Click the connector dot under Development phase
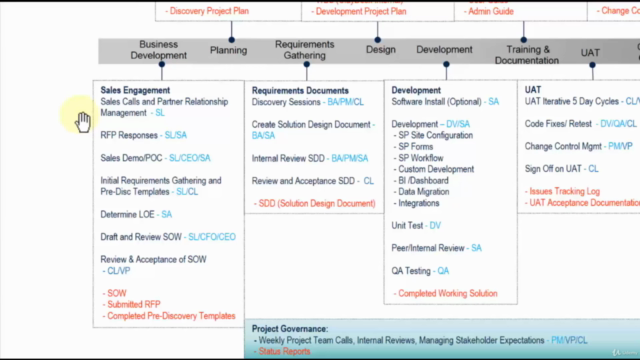Viewport: 640px width, 360px height. (x=446, y=64)
